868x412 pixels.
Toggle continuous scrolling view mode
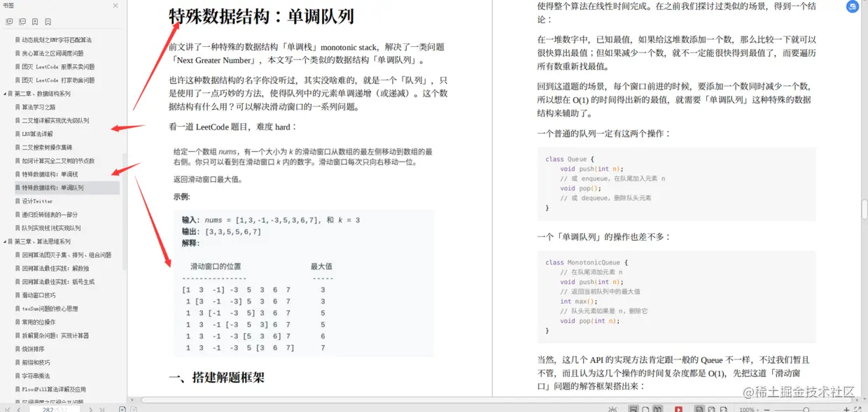[x=633, y=409]
